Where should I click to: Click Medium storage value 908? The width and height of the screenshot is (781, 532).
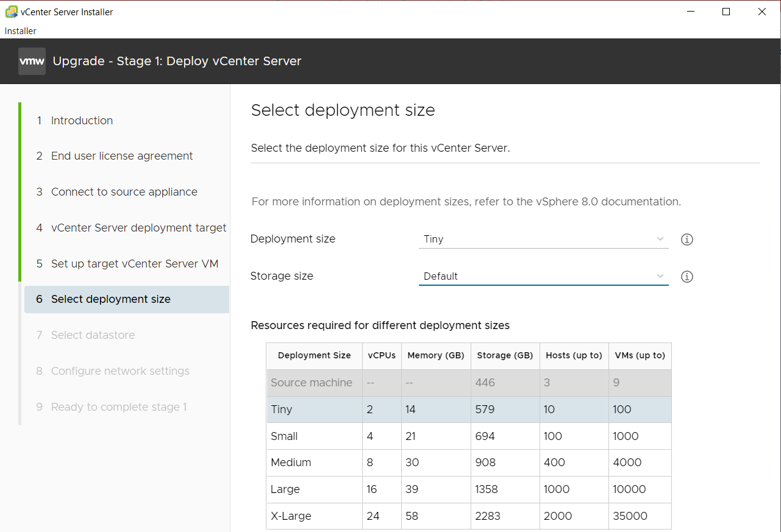tap(485, 463)
